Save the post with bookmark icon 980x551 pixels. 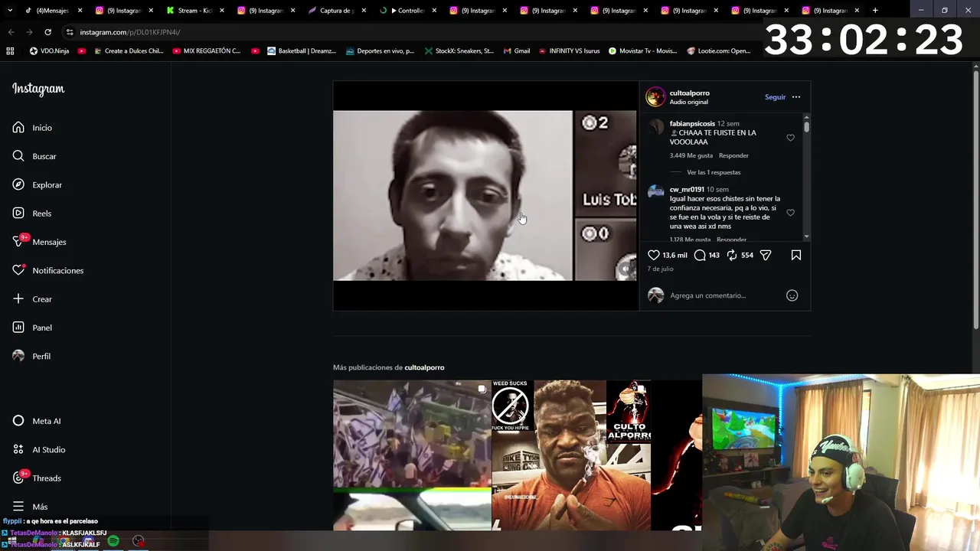pos(796,255)
